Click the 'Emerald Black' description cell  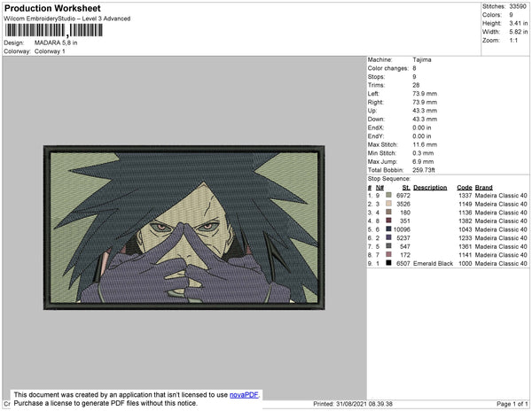(434, 263)
